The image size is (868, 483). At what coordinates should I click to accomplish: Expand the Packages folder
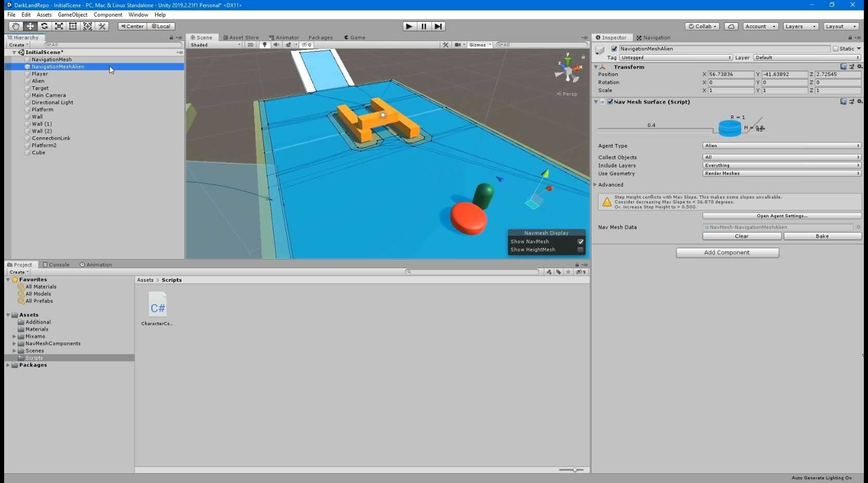click(8, 365)
